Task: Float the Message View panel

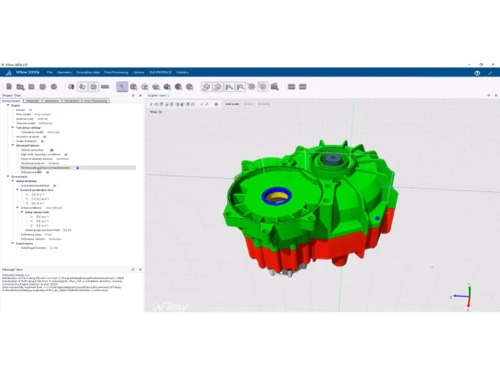Action: (133, 269)
